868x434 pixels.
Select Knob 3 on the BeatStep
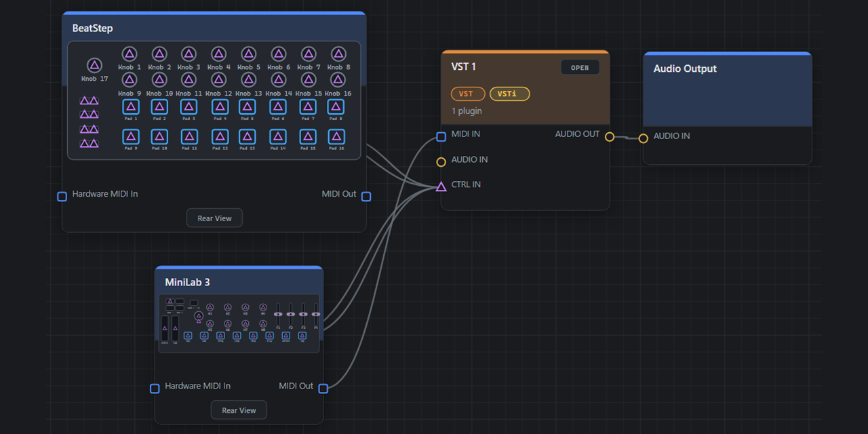189,54
